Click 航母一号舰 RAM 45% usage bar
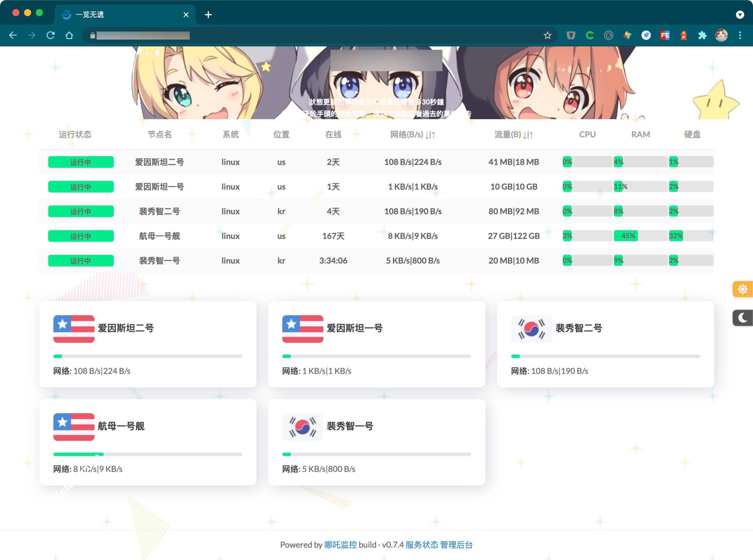Image resolution: width=753 pixels, height=560 pixels. pos(627,236)
